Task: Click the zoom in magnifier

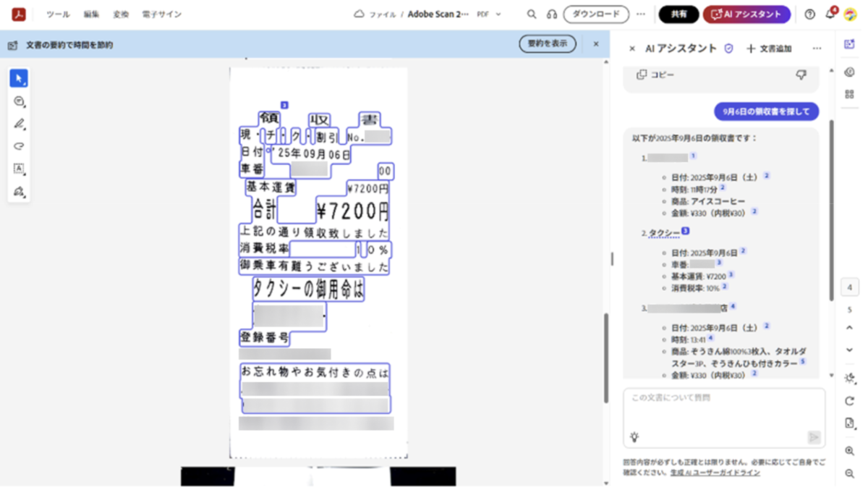Action: (x=850, y=450)
